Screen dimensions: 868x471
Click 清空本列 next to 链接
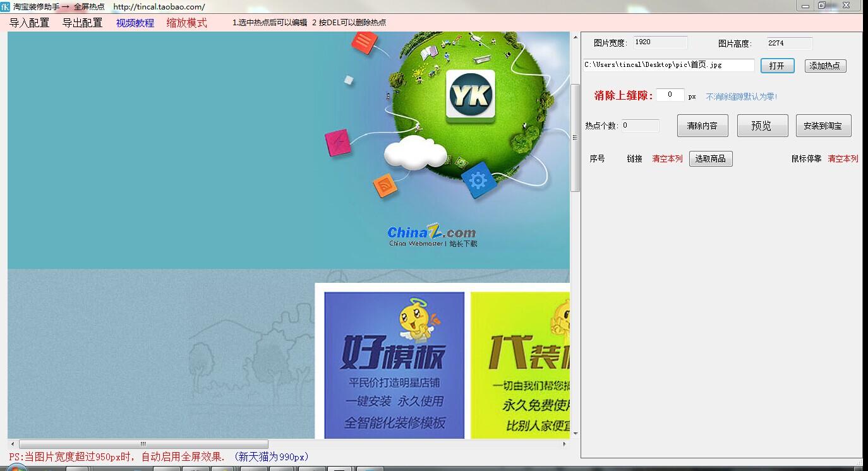[x=667, y=159]
